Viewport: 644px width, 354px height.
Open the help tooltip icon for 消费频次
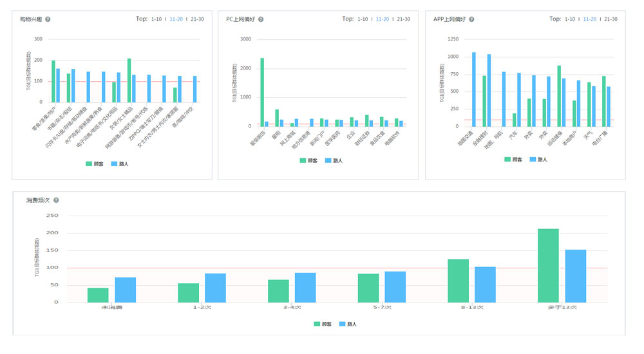pyautogui.click(x=56, y=201)
